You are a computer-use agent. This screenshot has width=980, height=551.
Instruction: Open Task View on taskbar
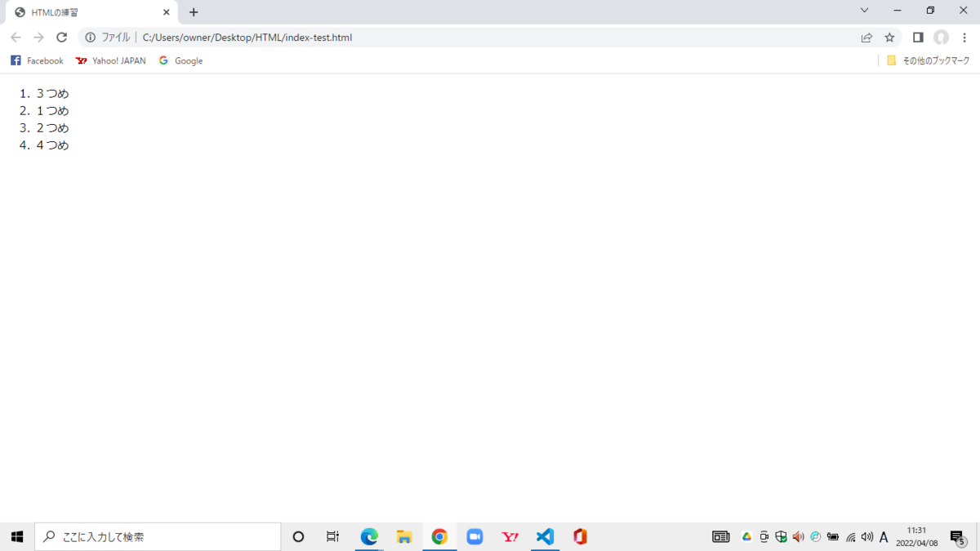[x=332, y=536]
